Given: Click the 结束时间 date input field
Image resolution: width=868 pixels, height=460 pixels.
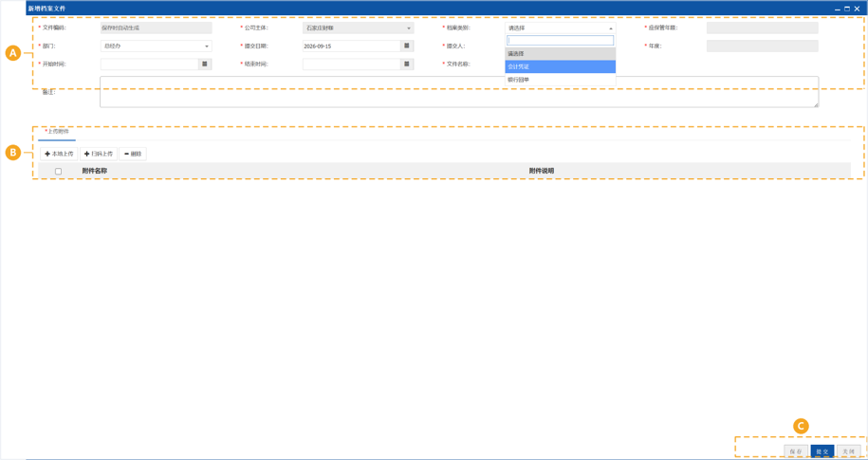Looking at the screenshot, I should [352, 64].
